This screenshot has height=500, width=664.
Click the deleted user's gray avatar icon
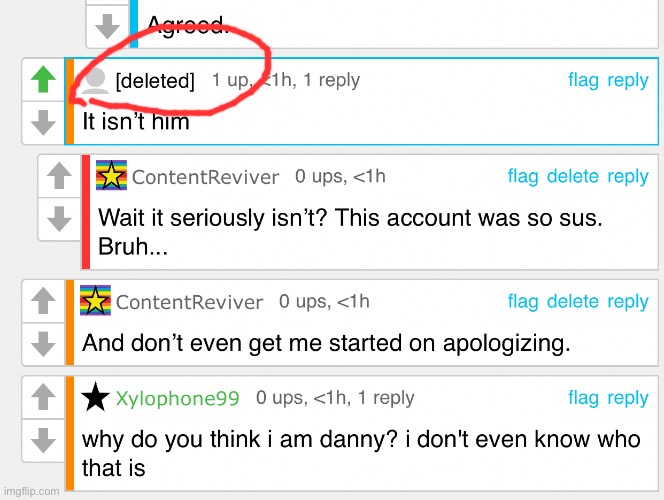[x=95, y=80]
